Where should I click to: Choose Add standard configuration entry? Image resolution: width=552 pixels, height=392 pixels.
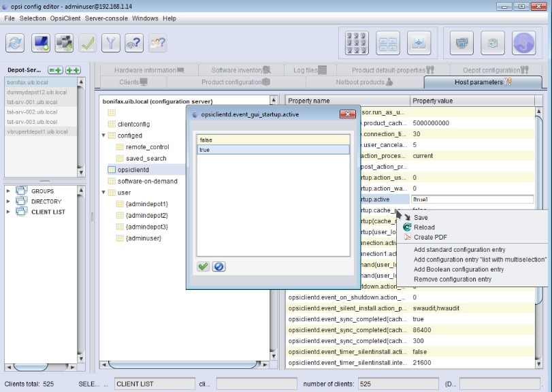coord(459,250)
